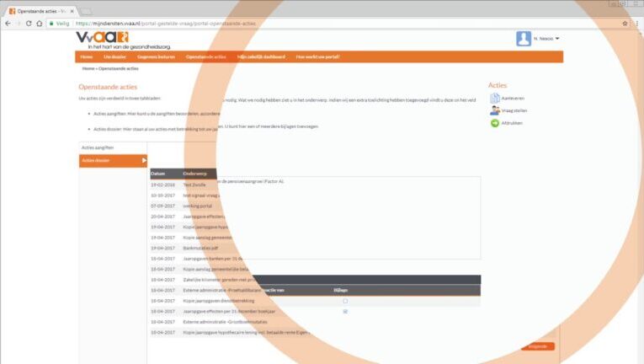644x364 pixels.
Task: Open the "Externe administratie -Proefsaldibalans" row
Action: 221,290
